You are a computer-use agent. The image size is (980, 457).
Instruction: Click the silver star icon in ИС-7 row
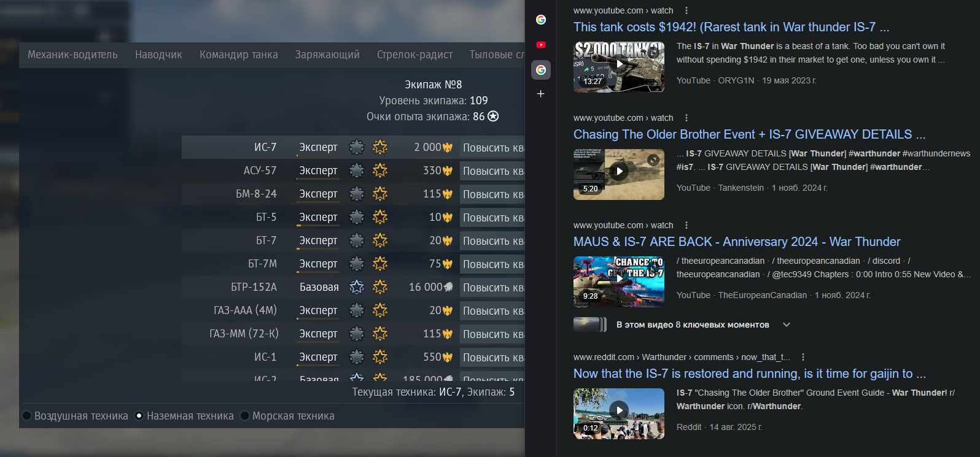(357, 147)
